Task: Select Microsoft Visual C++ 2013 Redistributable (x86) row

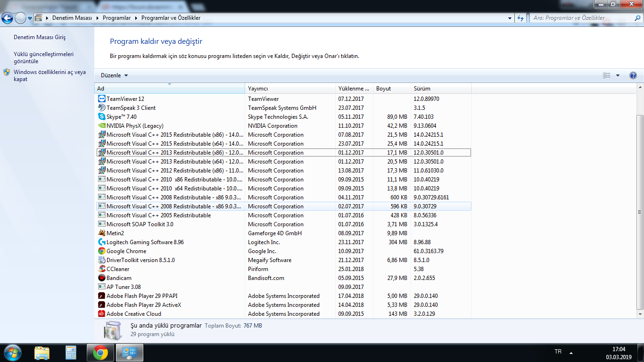Action: click(284, 153)
